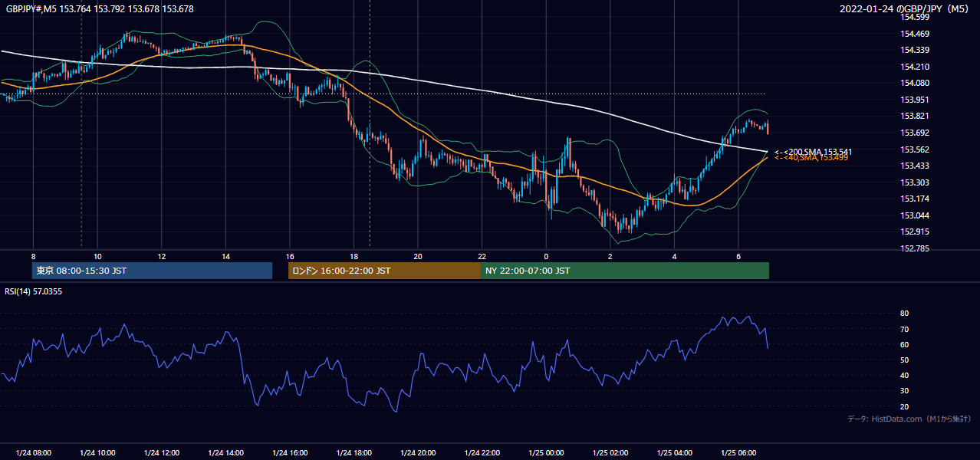Click hour label 12 on the chart axis

(x=162, y=256)
